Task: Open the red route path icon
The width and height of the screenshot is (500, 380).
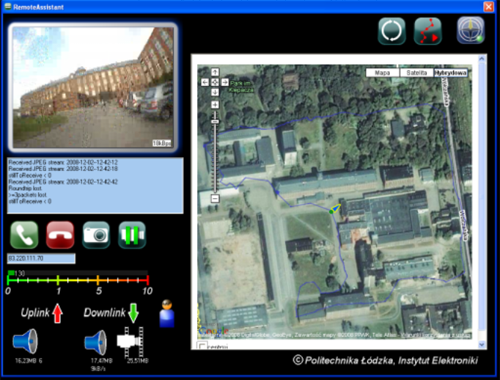Action: point(428,31)
